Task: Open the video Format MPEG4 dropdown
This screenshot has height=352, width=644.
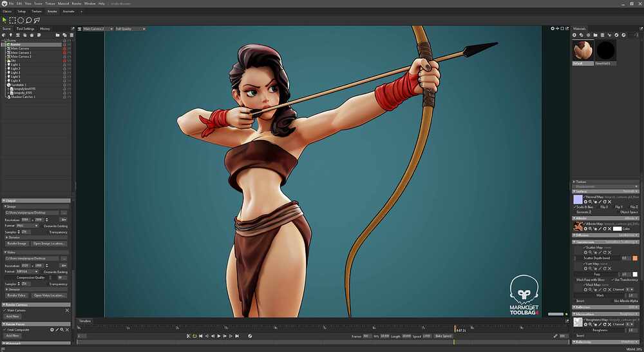Action: click(28, 271)
